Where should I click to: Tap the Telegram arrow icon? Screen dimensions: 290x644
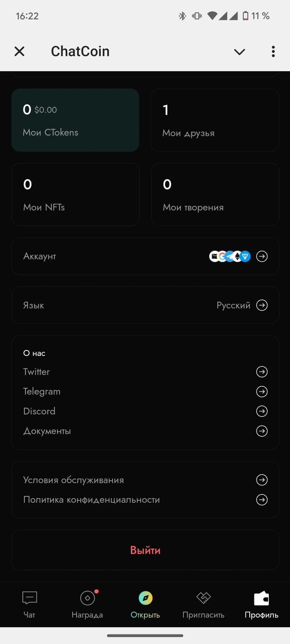(x=262, y=391)
